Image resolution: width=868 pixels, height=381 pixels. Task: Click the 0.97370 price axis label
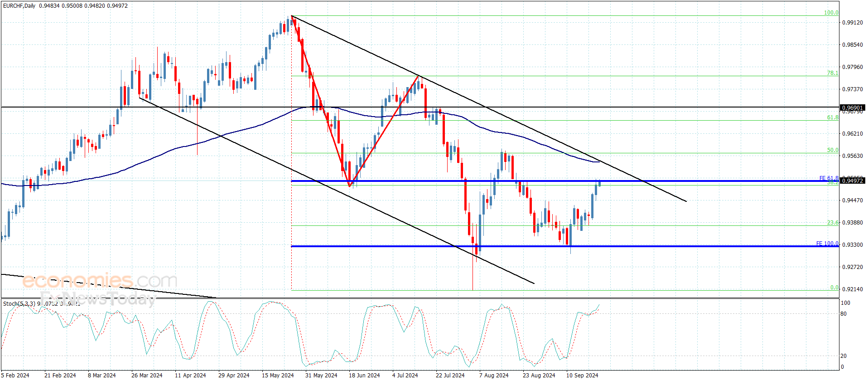pyautogui.click(x=853, y=89)
